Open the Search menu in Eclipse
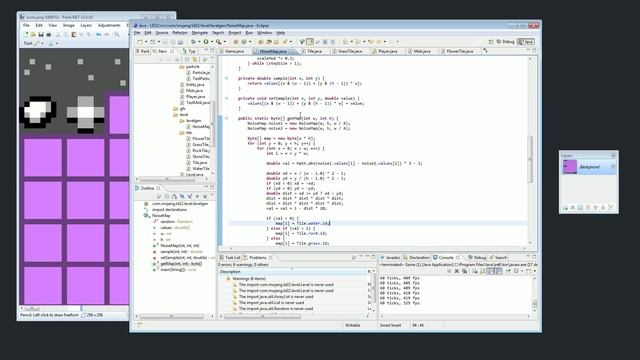 tap(218, 33)
